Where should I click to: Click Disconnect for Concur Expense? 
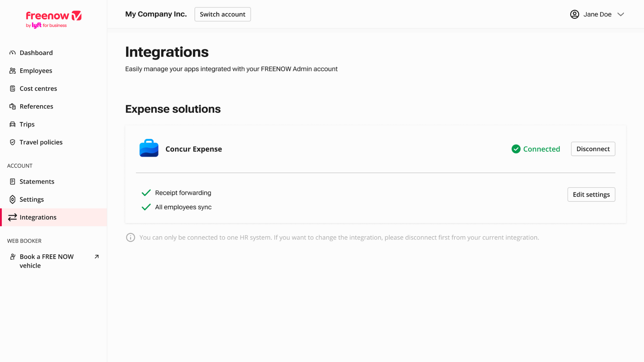[x=593, y=149]
